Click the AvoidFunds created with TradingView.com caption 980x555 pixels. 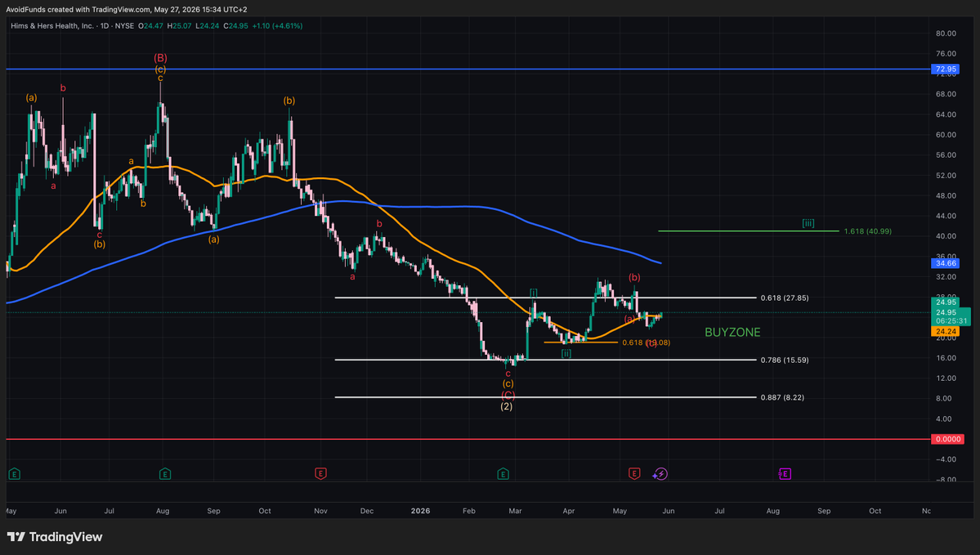click(x=126, y=9)
